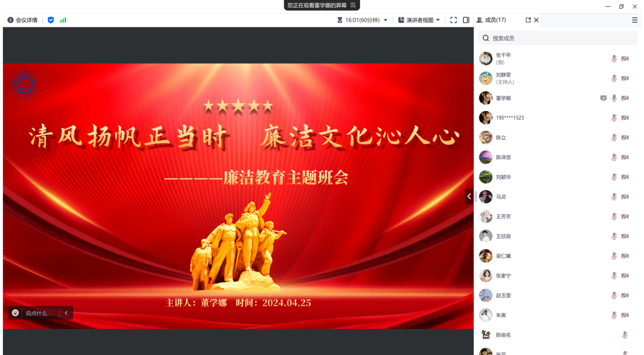This screenshot has width=644, height=355.
Task: Collapse the chat input bar arrow
Action: point(66,313)
